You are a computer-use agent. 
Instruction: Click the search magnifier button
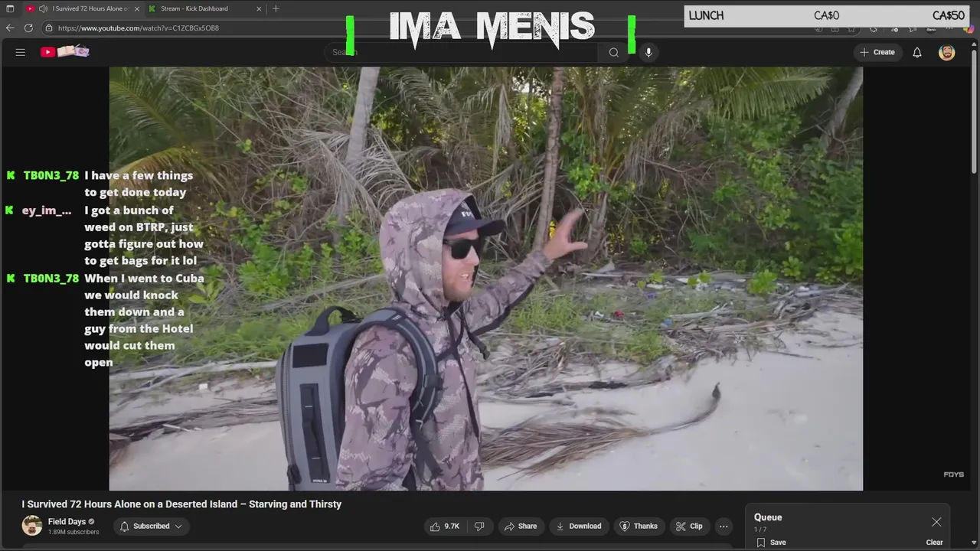pos(613,52)
